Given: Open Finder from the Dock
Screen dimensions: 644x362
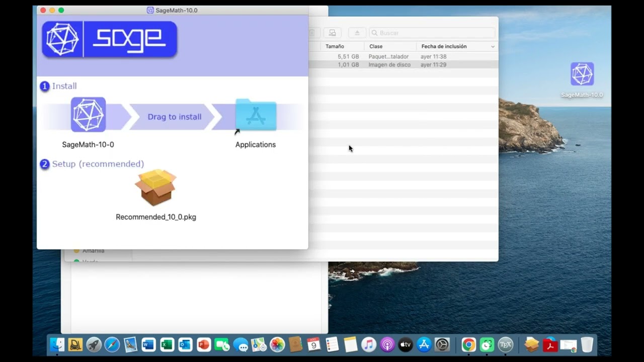Looking at the screenshot, I should pos(57,345).
